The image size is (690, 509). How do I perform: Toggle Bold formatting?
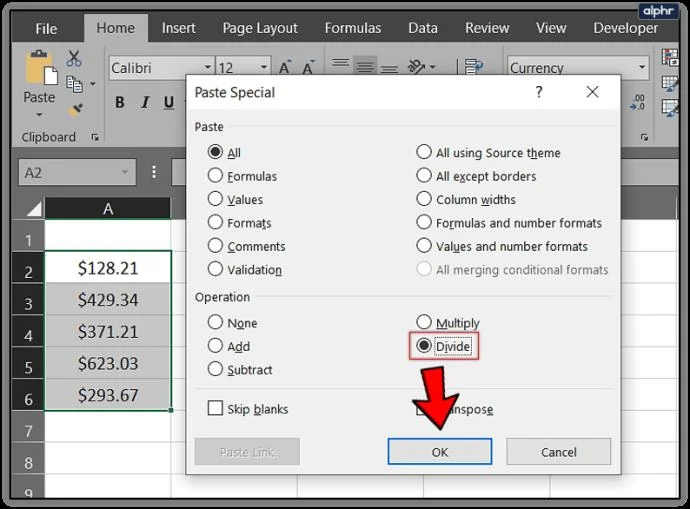tap(119, 103)
